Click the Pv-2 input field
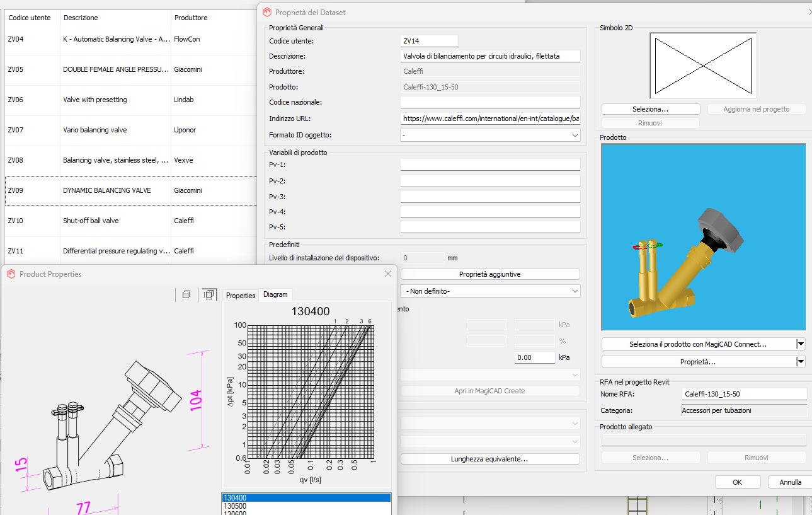 pyautogui.click(x=490, y=181)
